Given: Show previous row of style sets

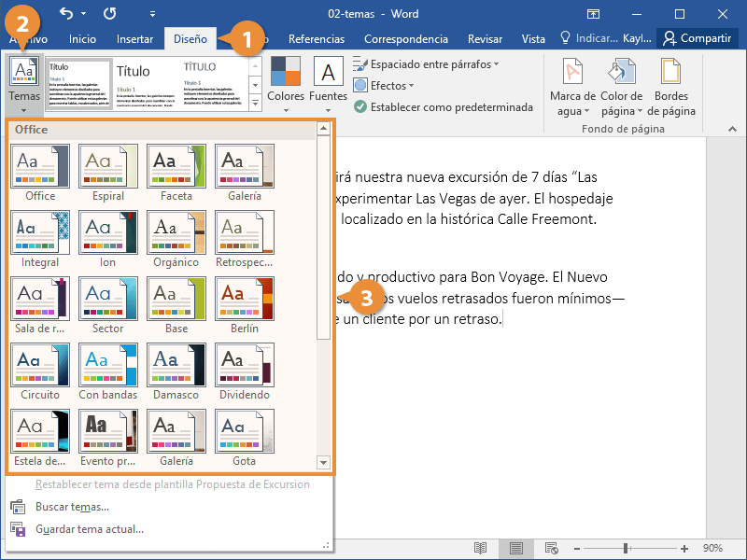Looking at the screenshot, I should (x=255, y=66).
